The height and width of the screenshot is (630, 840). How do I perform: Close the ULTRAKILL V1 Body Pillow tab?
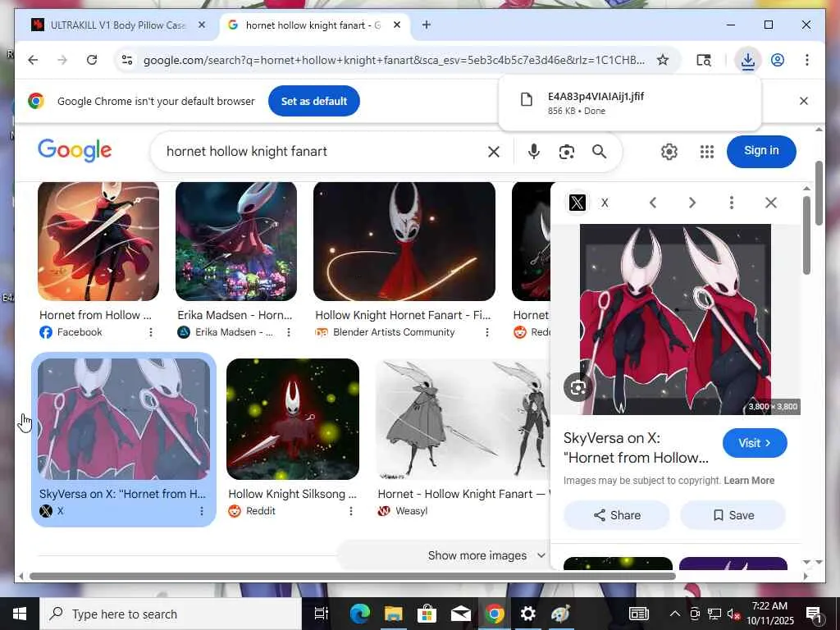(x=202, y=25)
